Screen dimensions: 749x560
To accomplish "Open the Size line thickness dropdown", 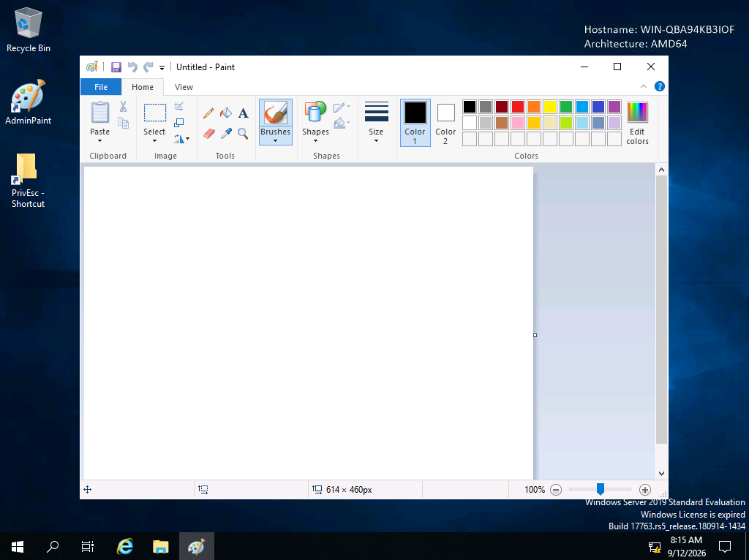I will tap(377, 122).
